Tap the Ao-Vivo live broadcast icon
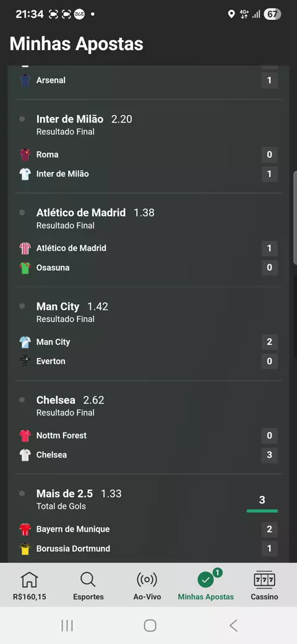 coord(147,580)
